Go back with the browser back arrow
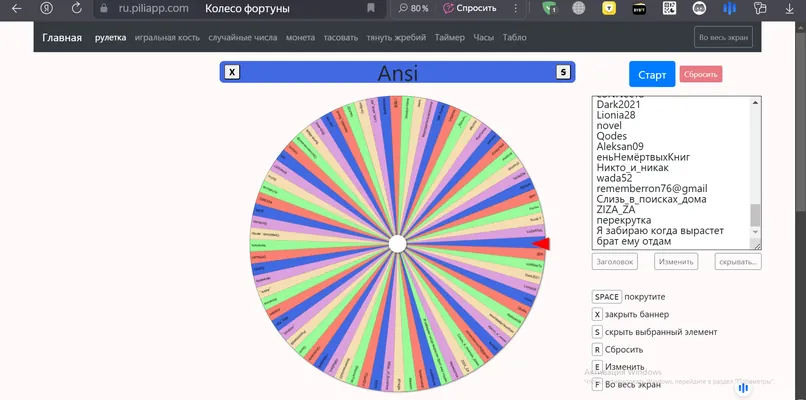Viewport: 806px width, 400px height. click(16, 8)
